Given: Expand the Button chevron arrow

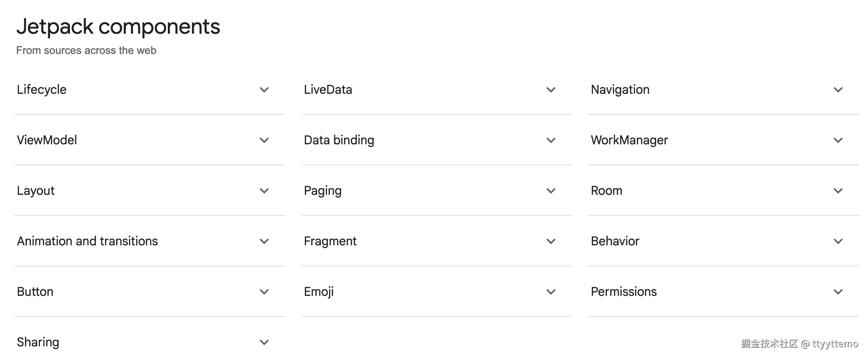Looking at the screenshot, I should coord(264,292).
